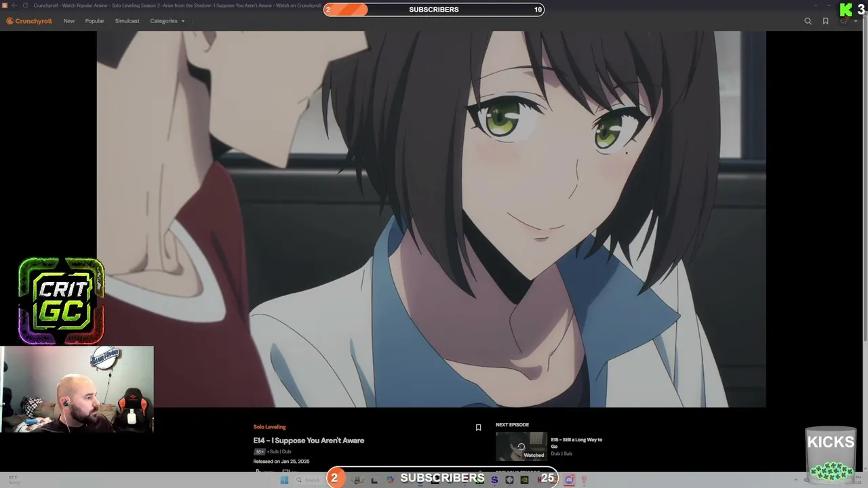Open next episode E15 thumbnail

pyautogui.click(x=521, y=446)
